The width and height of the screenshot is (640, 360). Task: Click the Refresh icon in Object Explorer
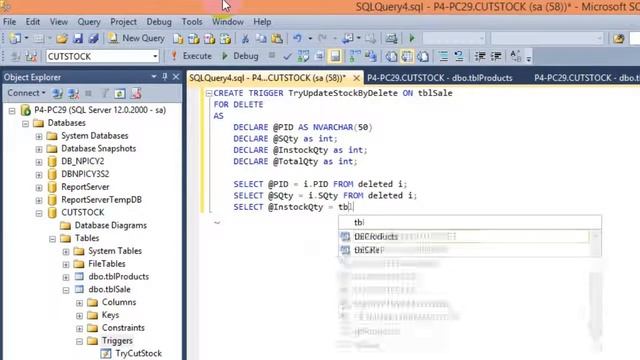point(120,93)
